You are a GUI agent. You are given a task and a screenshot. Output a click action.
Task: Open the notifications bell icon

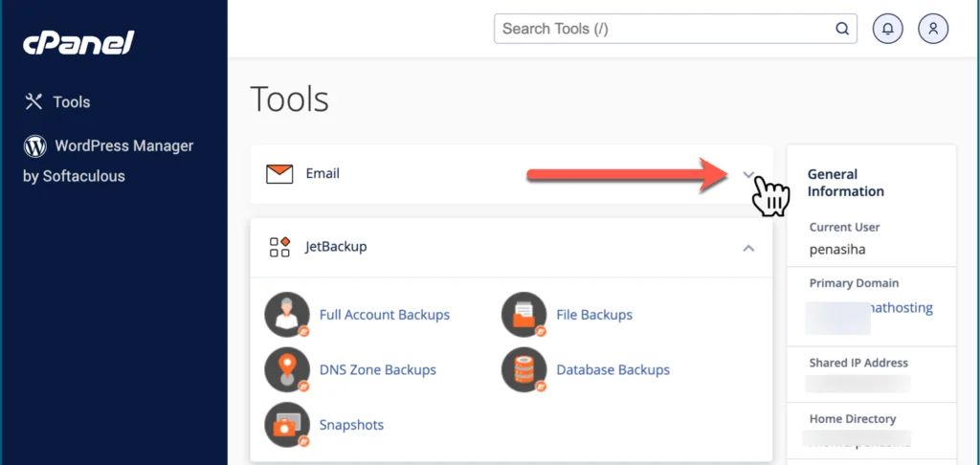coord(888,29)
